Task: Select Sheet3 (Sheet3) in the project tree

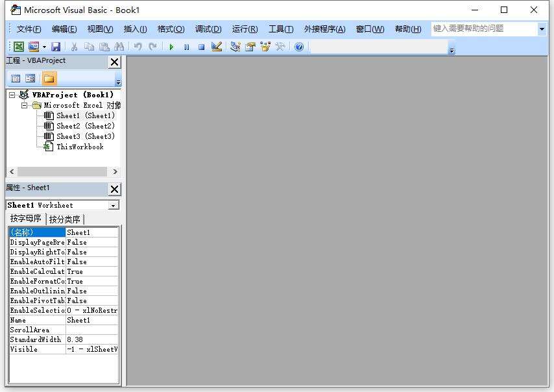Action: (x=86, y=136)
